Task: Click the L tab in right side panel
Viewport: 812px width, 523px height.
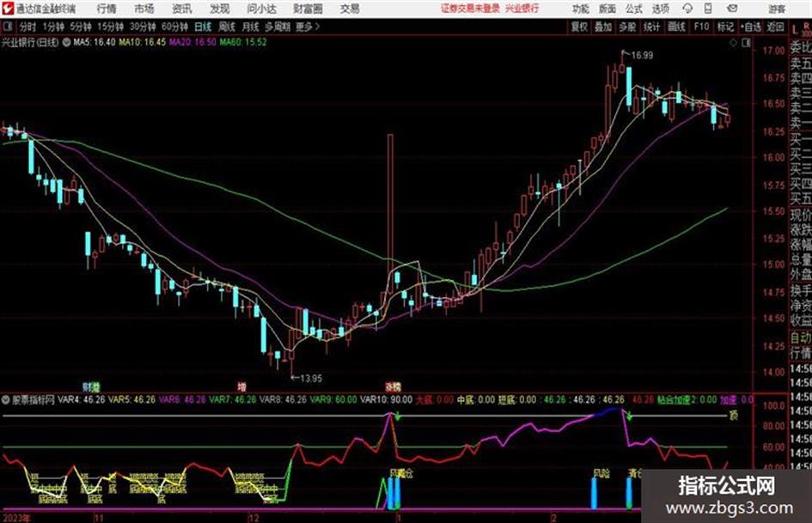Action: coord(795,29)
